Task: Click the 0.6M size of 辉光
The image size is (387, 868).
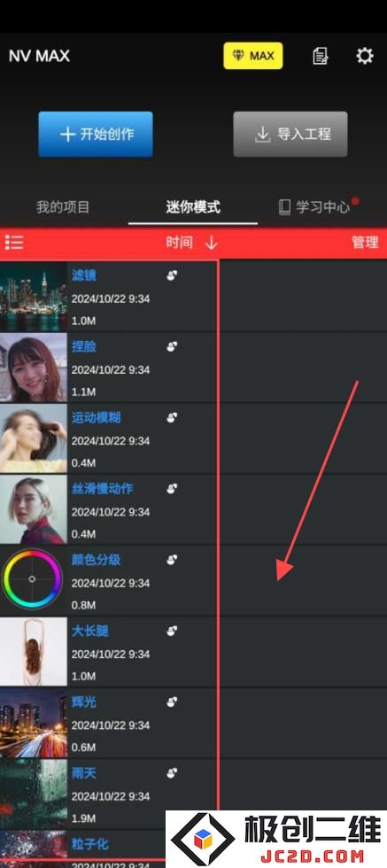Action: 83,748
